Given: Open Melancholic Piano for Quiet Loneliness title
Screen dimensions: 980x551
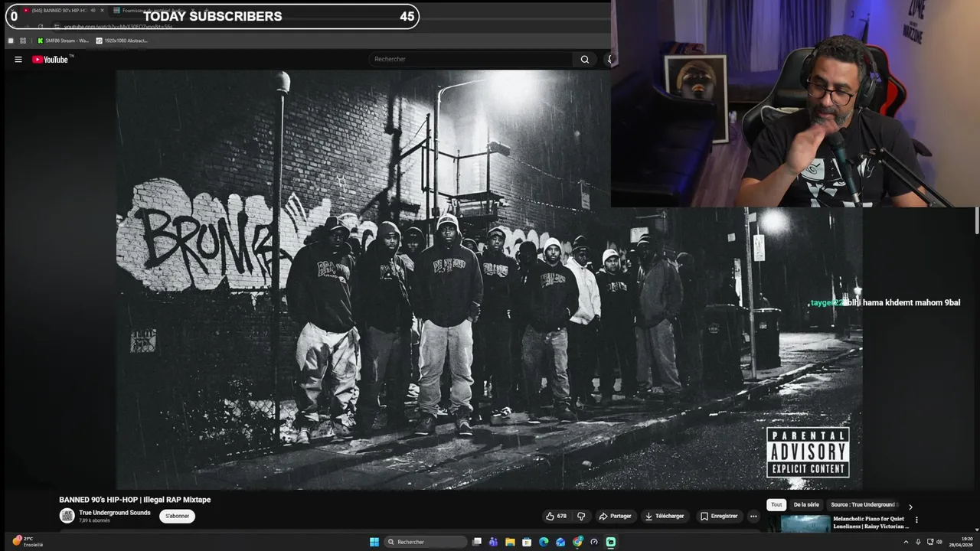Looking at the screenshot, I should pyautogui.click(x=871, y=523).
